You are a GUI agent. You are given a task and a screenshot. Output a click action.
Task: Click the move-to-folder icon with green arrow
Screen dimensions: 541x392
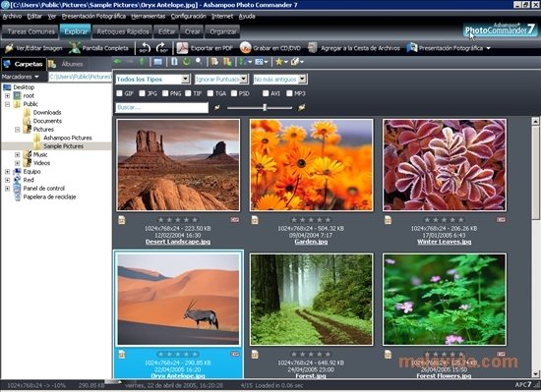pos(226,62)
